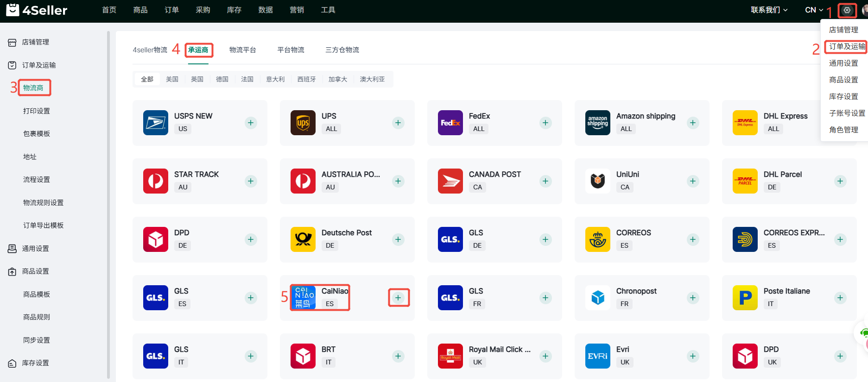Choose 订单及运输 in settings dropdown menu

pyautogui.click(x=847, y=47)
